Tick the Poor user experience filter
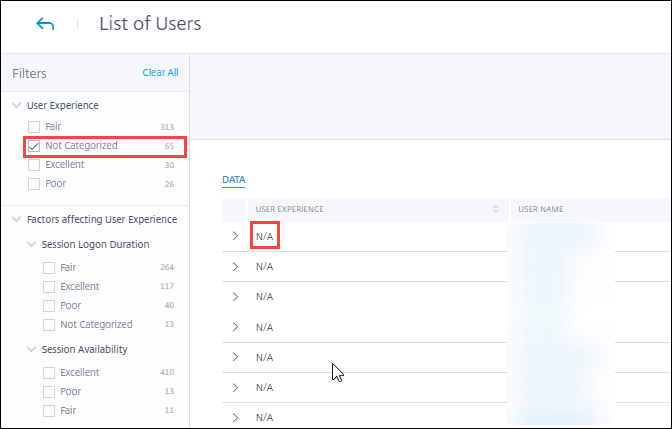Viewport: 672px width, 429px height. point(34,184)
